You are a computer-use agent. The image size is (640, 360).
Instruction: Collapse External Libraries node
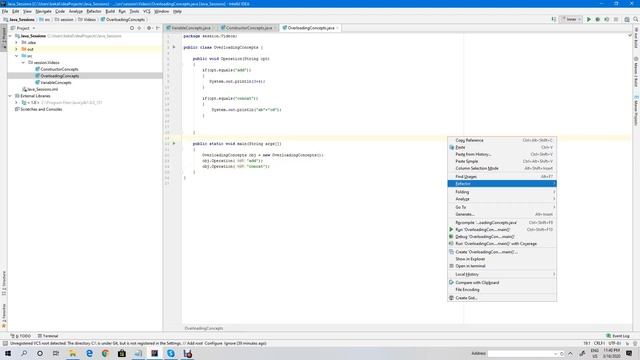point(10,96)
